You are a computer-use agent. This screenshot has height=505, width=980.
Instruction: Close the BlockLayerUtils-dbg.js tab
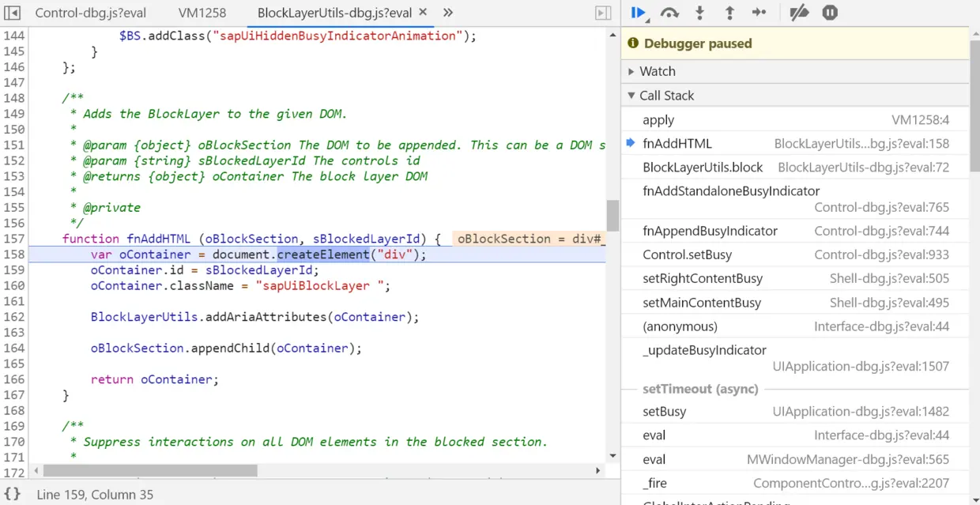click(x=422, y=13)
